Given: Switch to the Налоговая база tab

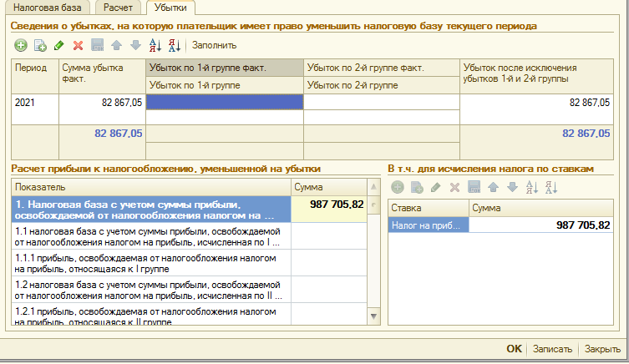Looking at the screenshot, I should click(46, 8).
